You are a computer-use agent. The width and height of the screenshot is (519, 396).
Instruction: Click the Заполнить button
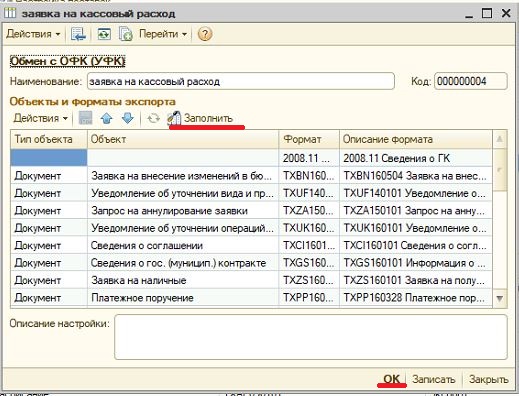200,118
